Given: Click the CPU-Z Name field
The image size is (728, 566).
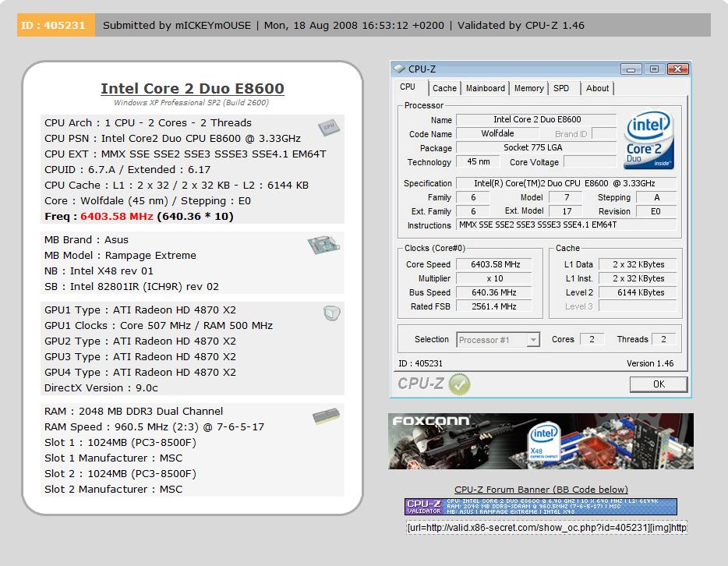Looking at the screenshot, I should coord(536,119).
